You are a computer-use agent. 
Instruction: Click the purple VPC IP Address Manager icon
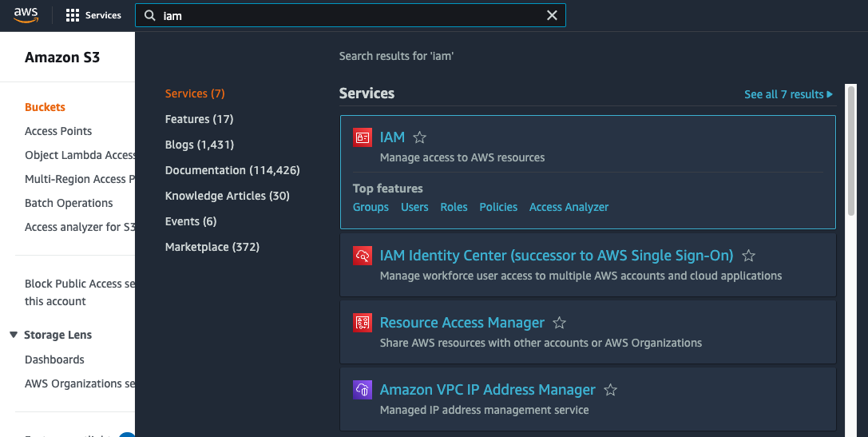coord(363,389)
